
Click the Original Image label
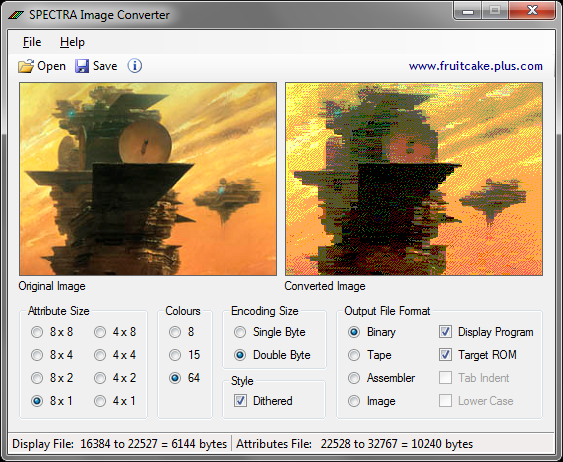coord(52,286)
